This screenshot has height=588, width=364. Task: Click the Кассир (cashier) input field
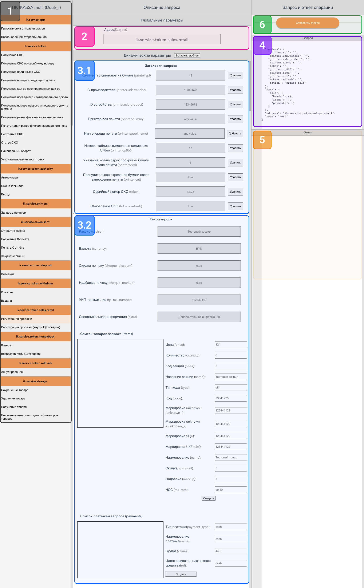click(199, 231)
